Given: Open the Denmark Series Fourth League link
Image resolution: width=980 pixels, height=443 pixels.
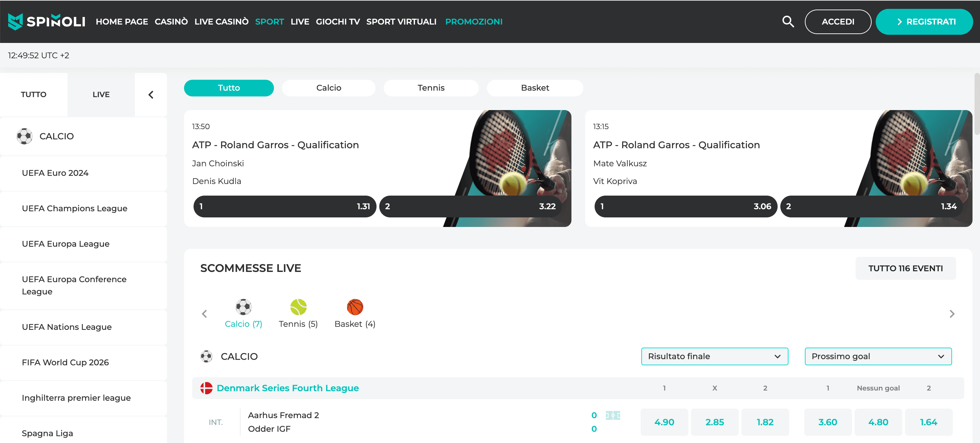Looking at the screenshot, I should 288,388.
